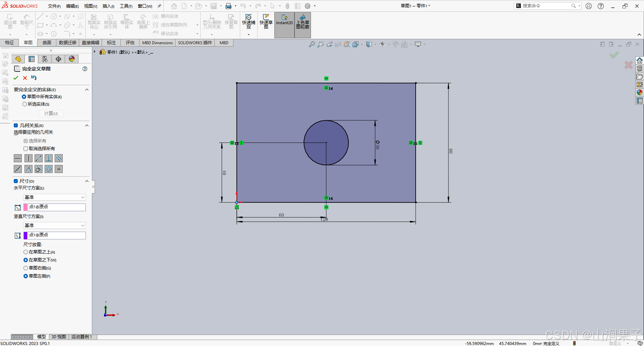This screenshot has height=346, width=644.
Task: Toggle geometric relations checkbox
Action: [16, 125]
